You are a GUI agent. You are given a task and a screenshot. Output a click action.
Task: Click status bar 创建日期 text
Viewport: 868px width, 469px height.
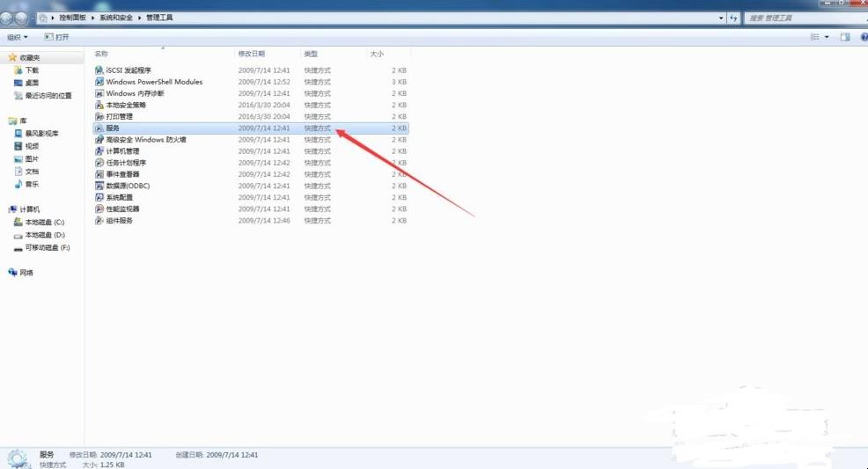(x=217, y=455)
